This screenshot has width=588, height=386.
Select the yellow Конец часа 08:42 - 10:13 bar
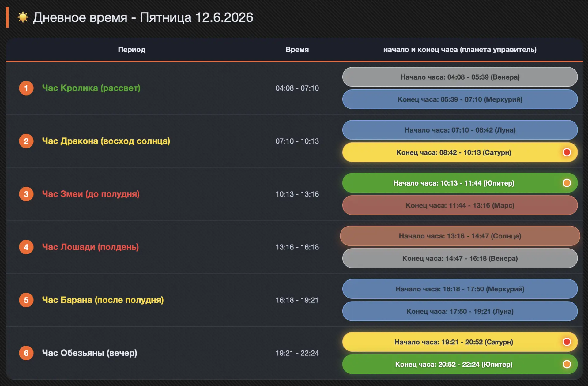(460, 152)
